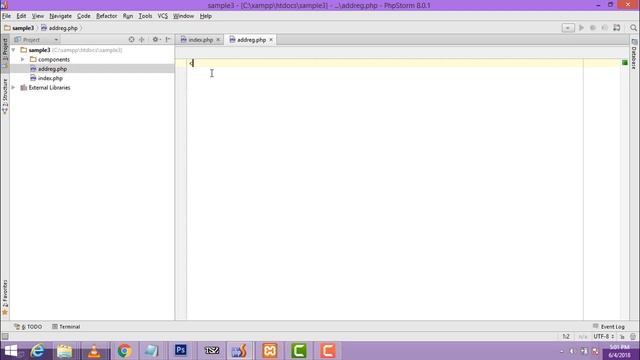Viewport: 640px width, 360px height.
Task: Open the Event Log
Action: point(609,327)
